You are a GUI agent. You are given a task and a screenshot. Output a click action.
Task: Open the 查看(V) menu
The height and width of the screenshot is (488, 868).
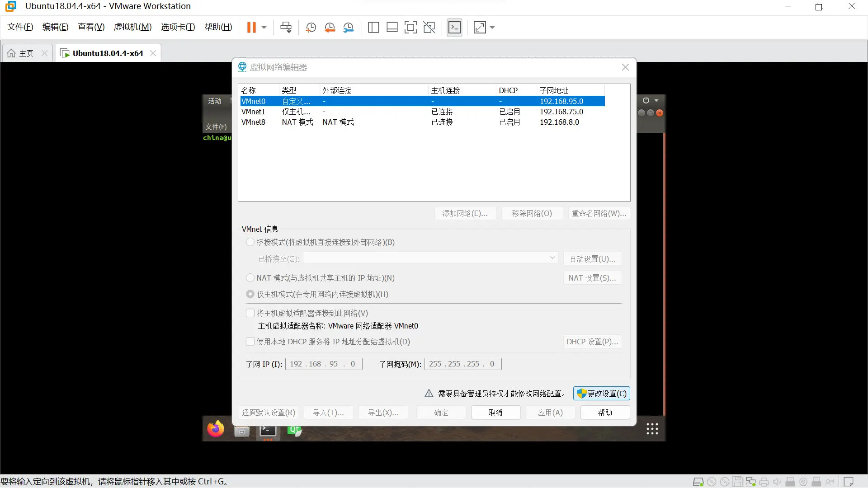91,27
